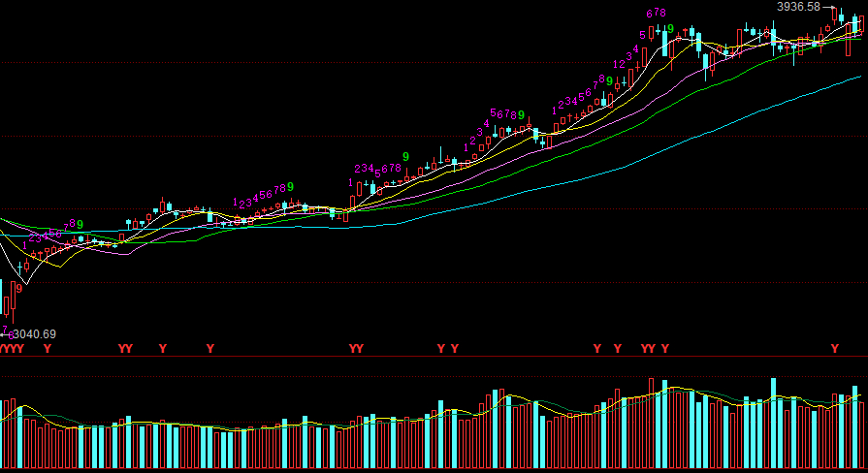The width and height of the screenshot is (868, 473).
Task: Click the second green 9 from the left
Action: (289, 186)
